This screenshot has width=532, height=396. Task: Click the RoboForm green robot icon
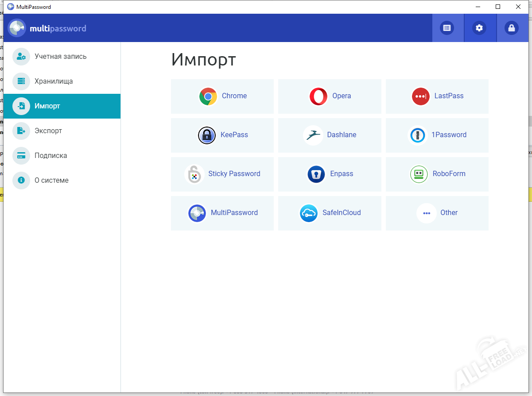(419, 174)
